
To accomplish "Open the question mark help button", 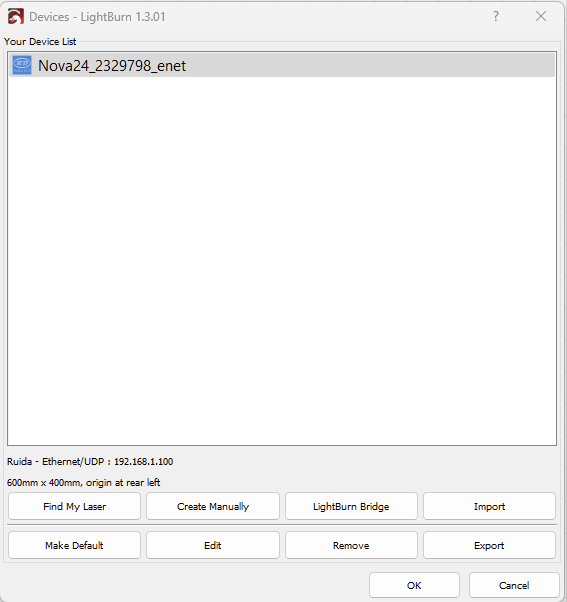I will coord(496,17).
